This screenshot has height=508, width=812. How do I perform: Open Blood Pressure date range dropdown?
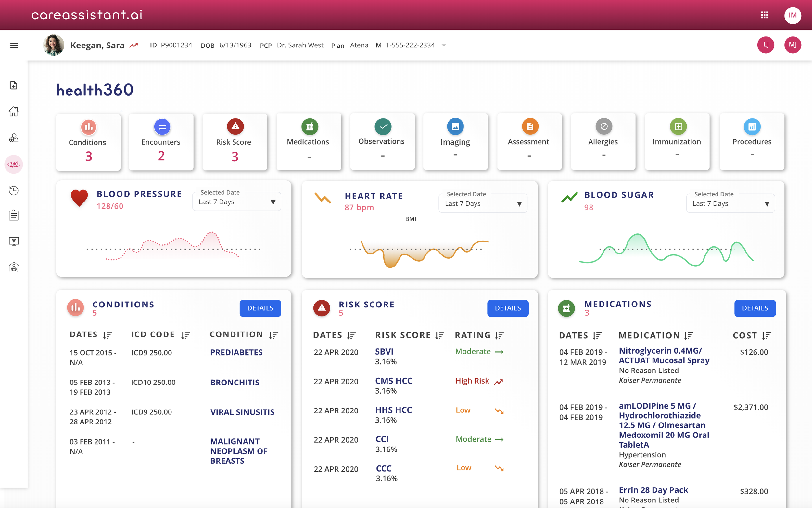pos(237,202)
